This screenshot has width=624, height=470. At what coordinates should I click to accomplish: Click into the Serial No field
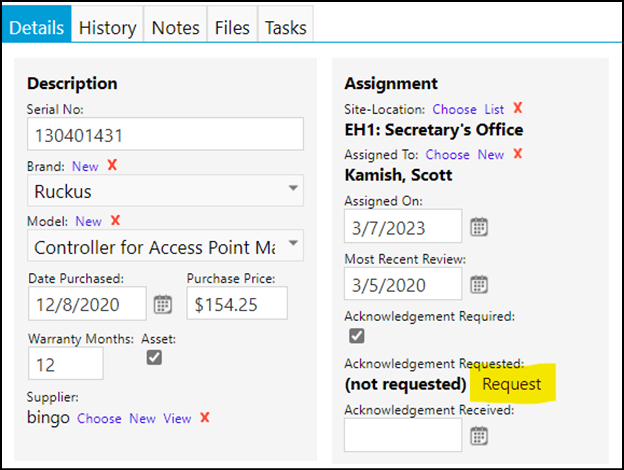165,134
